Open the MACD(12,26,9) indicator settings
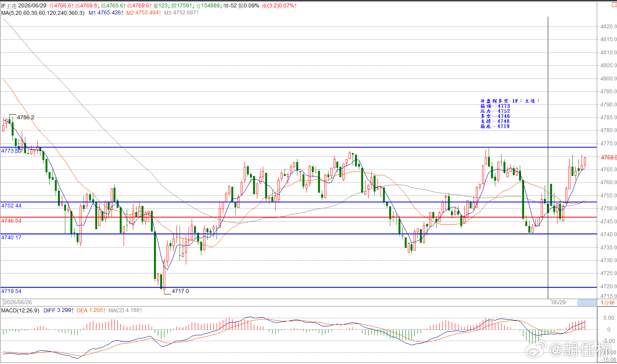The height and width of the screenshot is (364, 617). tap(20, 310)
